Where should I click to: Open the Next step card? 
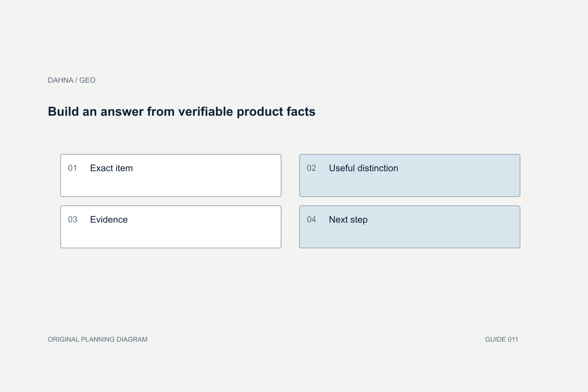[x=410, y=227]
